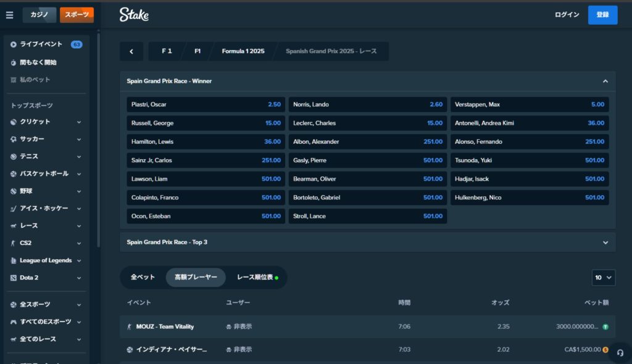Viewport: 632px width, 364px height.
Task: Bet on Russell, George at 15.00
Action: click(206, 123)
